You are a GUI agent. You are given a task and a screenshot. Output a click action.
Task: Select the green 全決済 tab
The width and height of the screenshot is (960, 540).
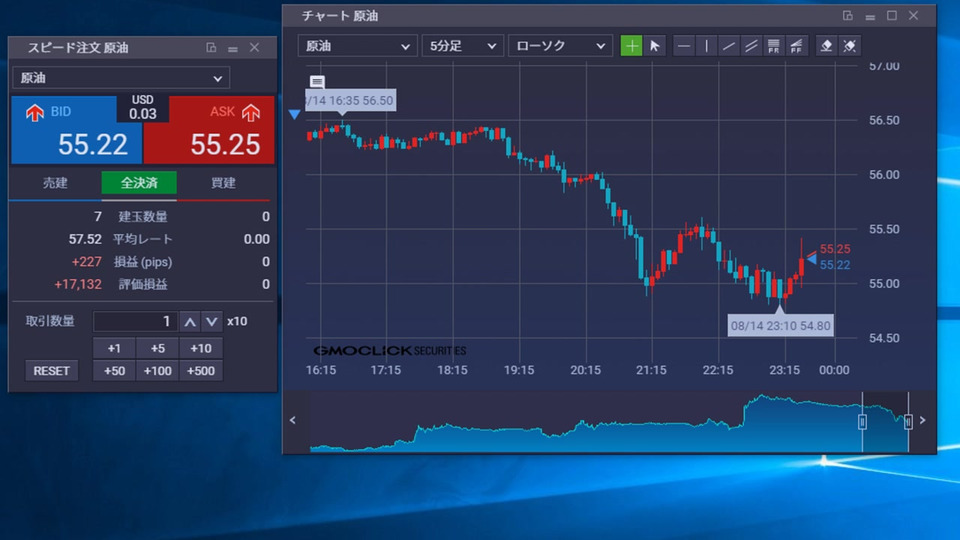click(x=139, y=183)
